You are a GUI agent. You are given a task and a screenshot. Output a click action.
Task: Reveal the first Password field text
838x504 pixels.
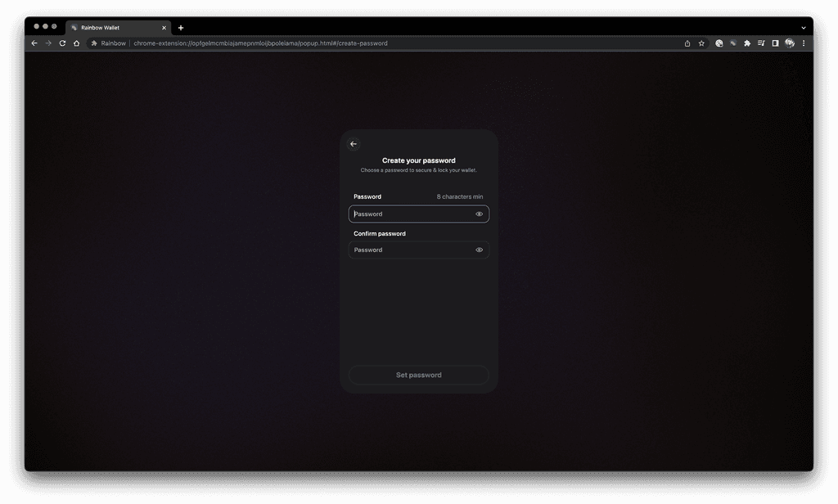coord(480,214)
